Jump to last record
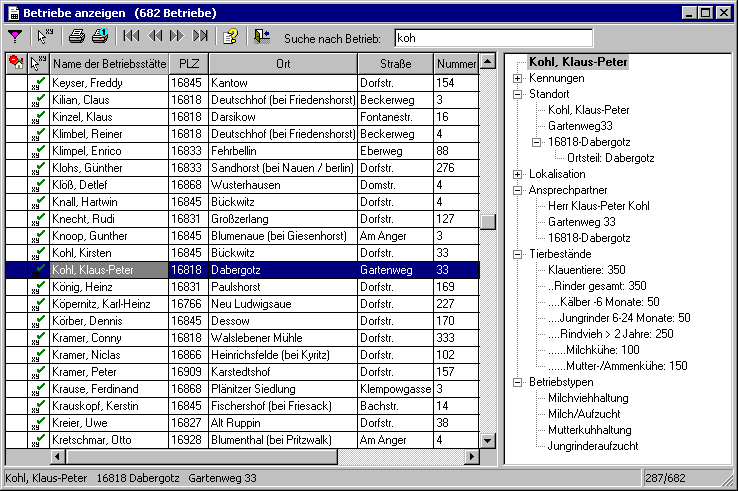This screenshot has height=491, width=738. pos(201,36)
